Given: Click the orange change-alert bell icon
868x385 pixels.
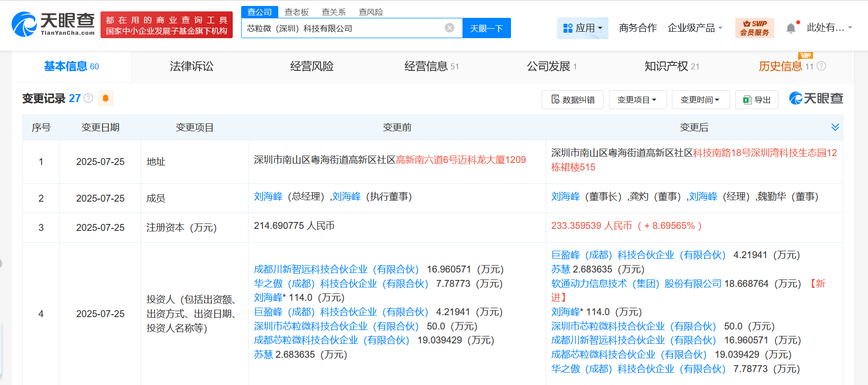Looking at the screenshot, I should pyautogui.click(x=105, y=98).
